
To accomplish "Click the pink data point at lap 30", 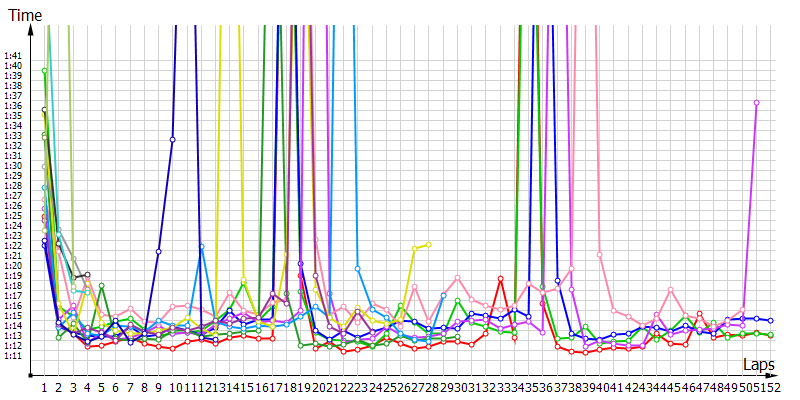I will point(457,278).
